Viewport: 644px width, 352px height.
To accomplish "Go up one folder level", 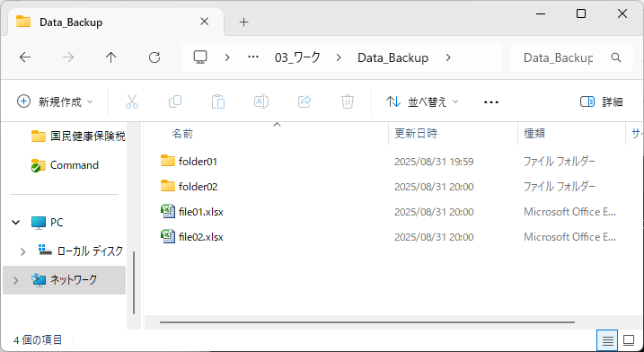I will (x=110, y=57).
